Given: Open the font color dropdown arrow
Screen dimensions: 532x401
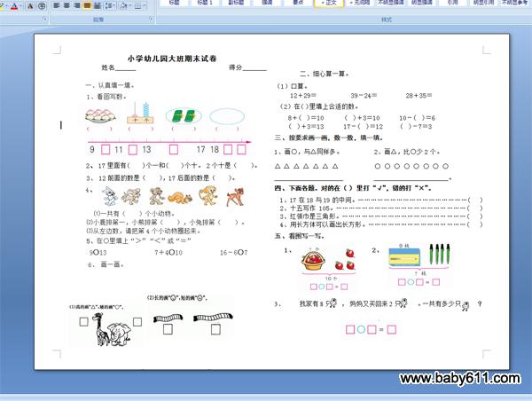Looking at the screenshot, I should 20,6.
